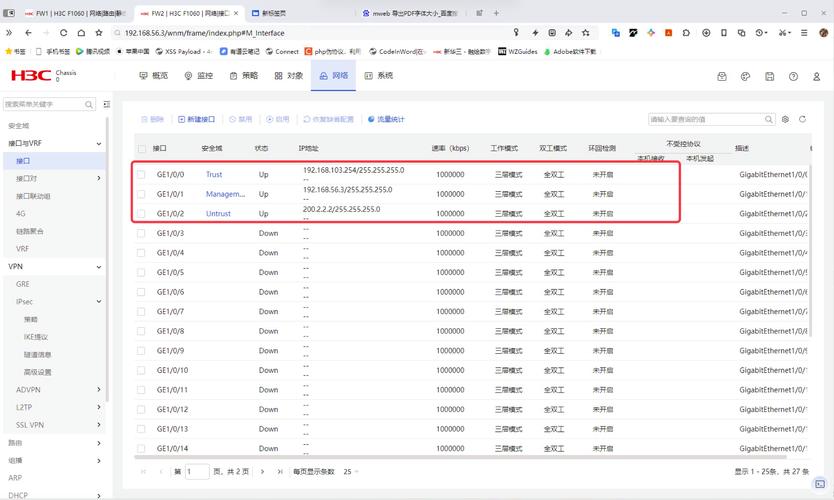Open the console icon at bottom right
The image size is (834, 500).
[820, 484]
